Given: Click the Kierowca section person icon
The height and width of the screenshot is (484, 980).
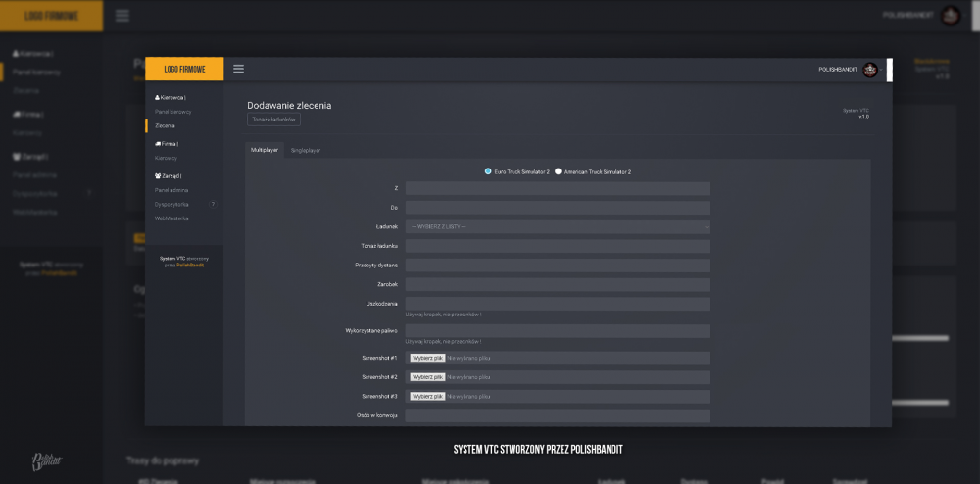Looking at the screenshot, I should [x=158, y=98].
